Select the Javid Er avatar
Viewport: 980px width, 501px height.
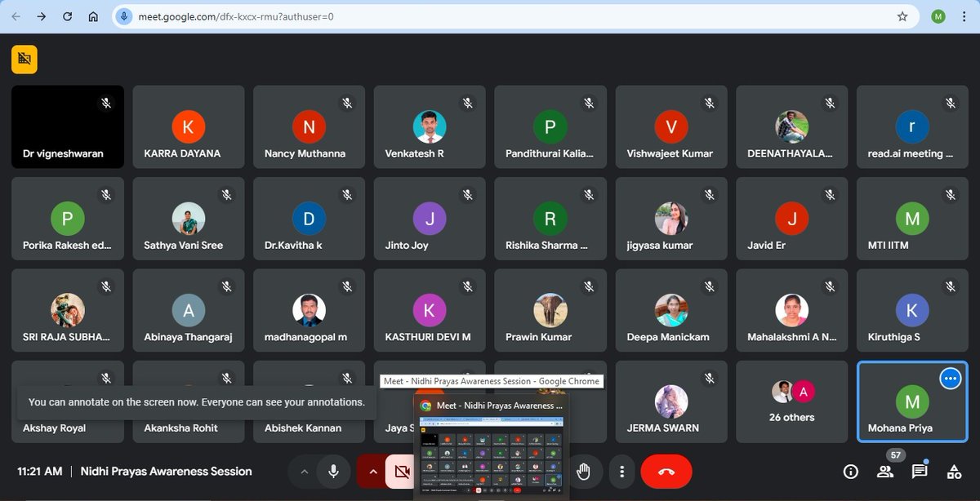click(x=791, y=219)
